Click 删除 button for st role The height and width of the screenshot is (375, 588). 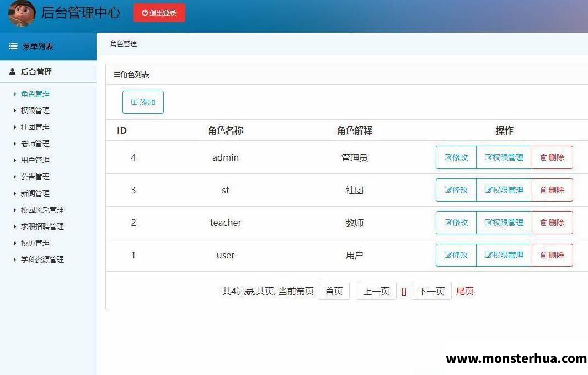552,190
